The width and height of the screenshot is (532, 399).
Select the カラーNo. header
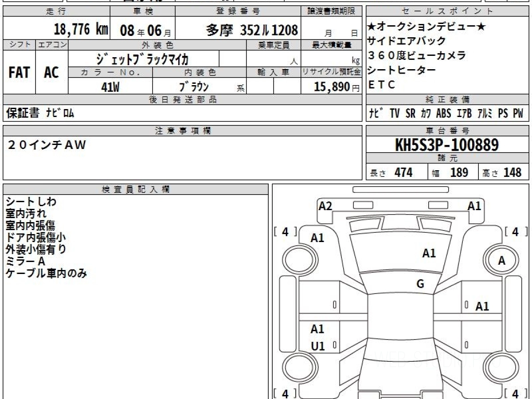[110, 72]
